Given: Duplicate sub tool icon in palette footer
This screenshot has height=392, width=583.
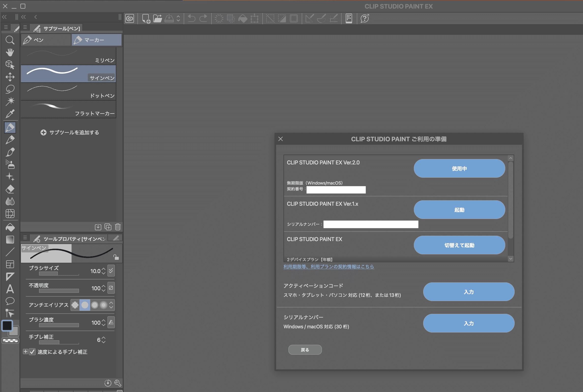Looking at the screenshot, I should coord(108,227).
